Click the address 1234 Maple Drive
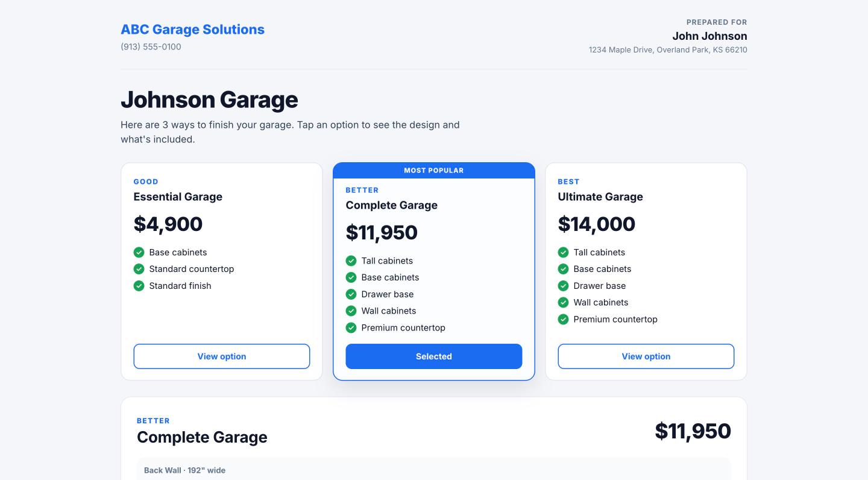Viewport: 868px width, 480px height. 668,50
